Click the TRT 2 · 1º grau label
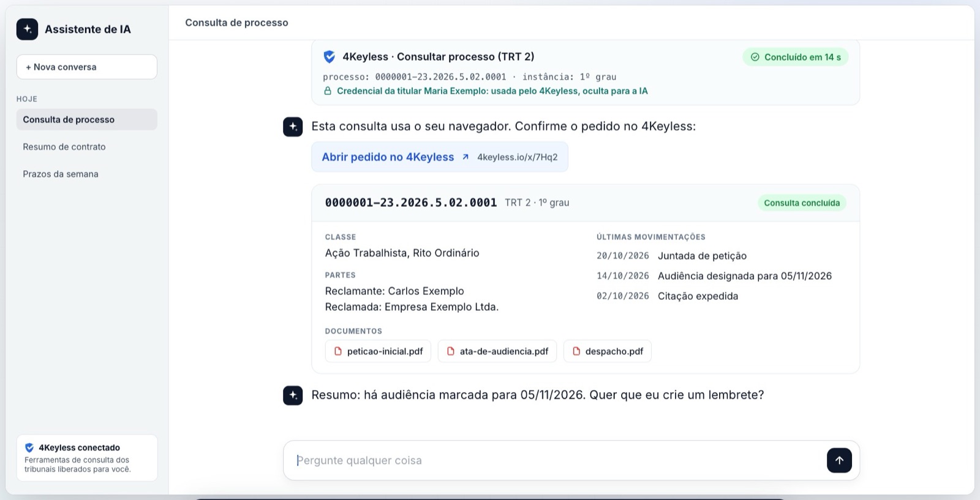Screen dimensions: 980x500 tap(537, 203)
